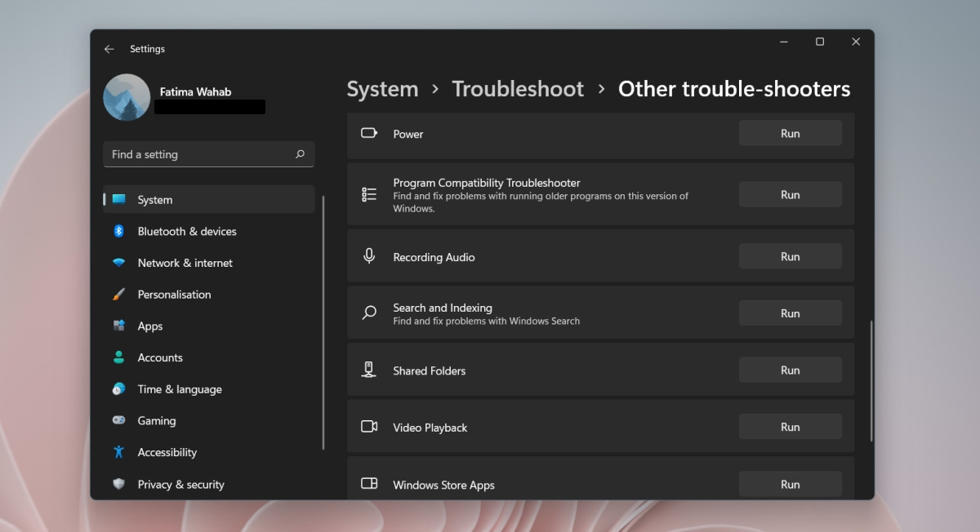Run the Windows Store Apps troubleshooter
980x532 pixels.
coord(790,484)
